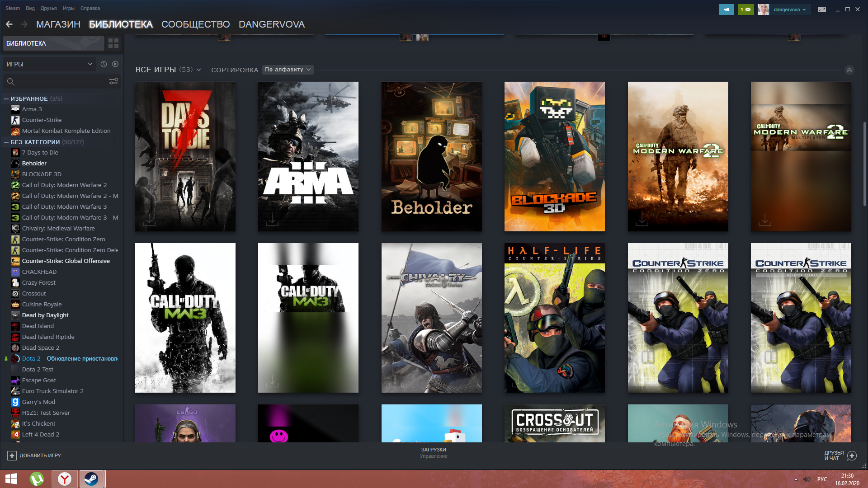This screenshot has width=868, height=488.
Task: Open the Windows Start button
Action: coord(11,479)
